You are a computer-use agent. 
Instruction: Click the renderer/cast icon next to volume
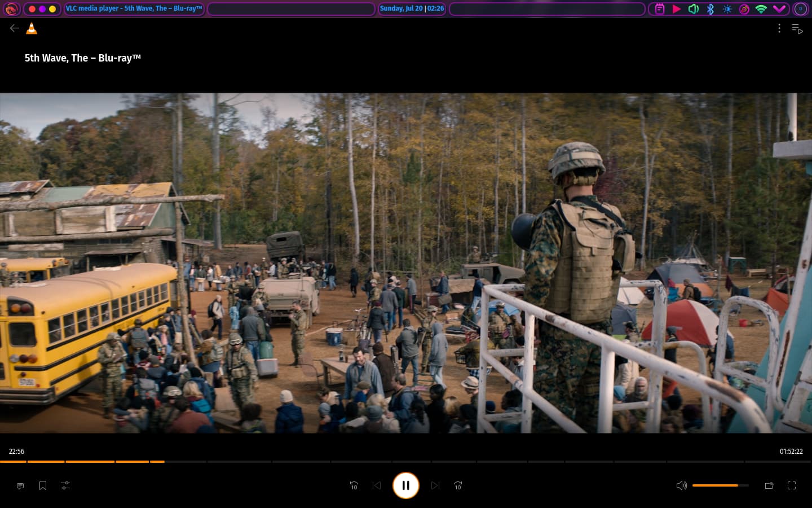769,485
